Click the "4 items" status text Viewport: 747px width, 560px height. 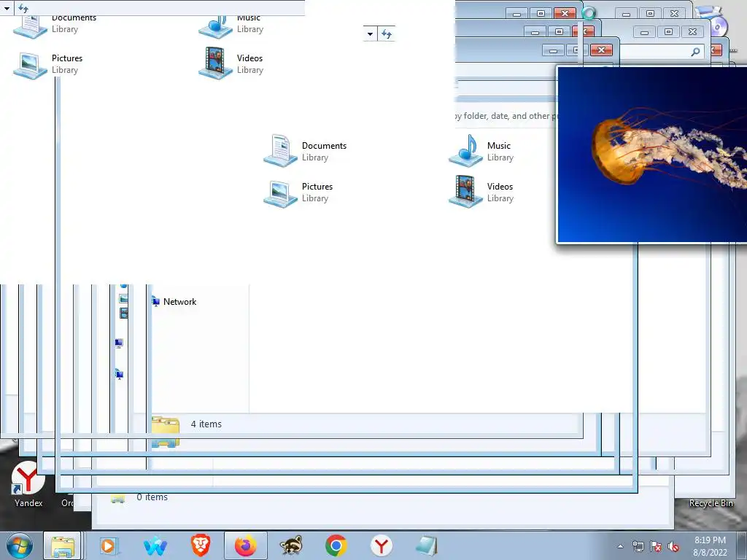206,424
